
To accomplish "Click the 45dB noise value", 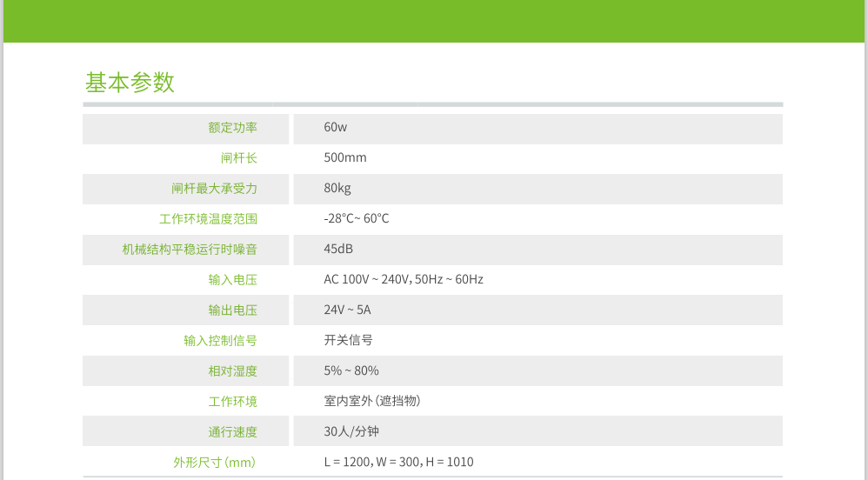I will (x=338, y=250).
